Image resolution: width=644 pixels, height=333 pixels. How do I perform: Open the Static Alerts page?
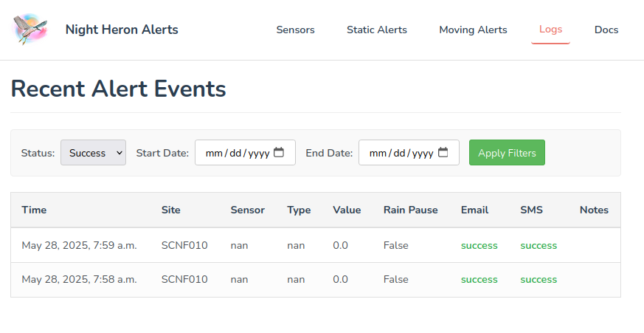[x=377, y=30]
